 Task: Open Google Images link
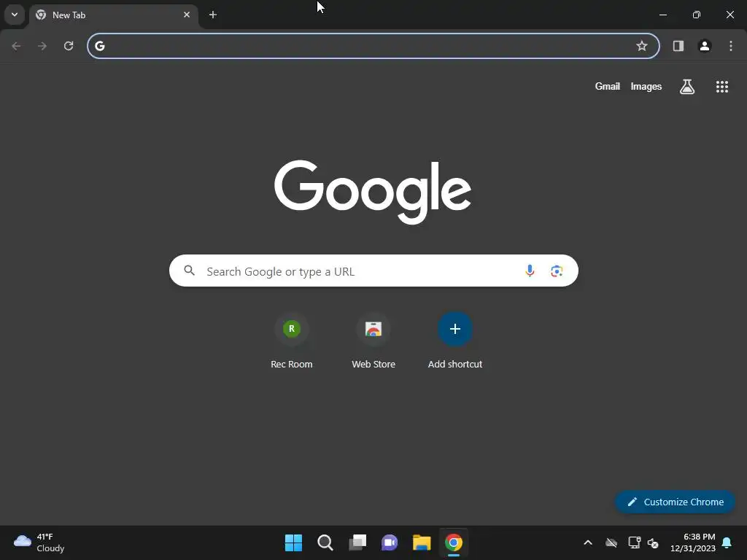(646, 86)
